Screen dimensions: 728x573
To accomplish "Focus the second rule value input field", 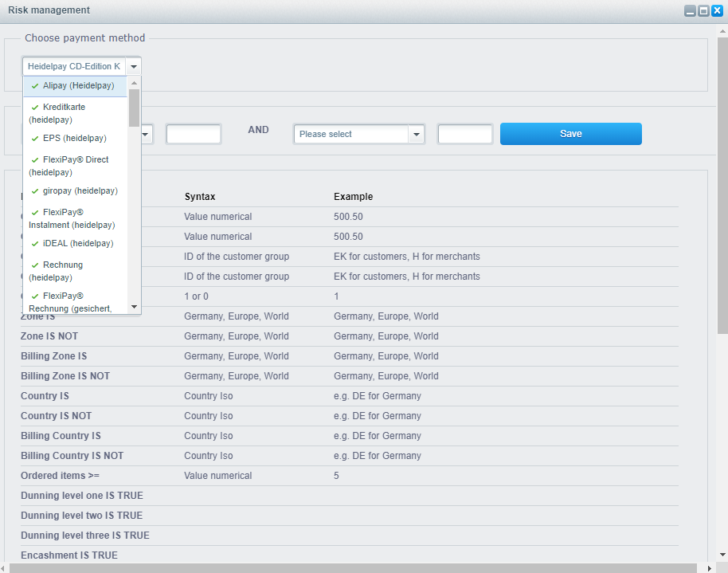I will 465,135.
